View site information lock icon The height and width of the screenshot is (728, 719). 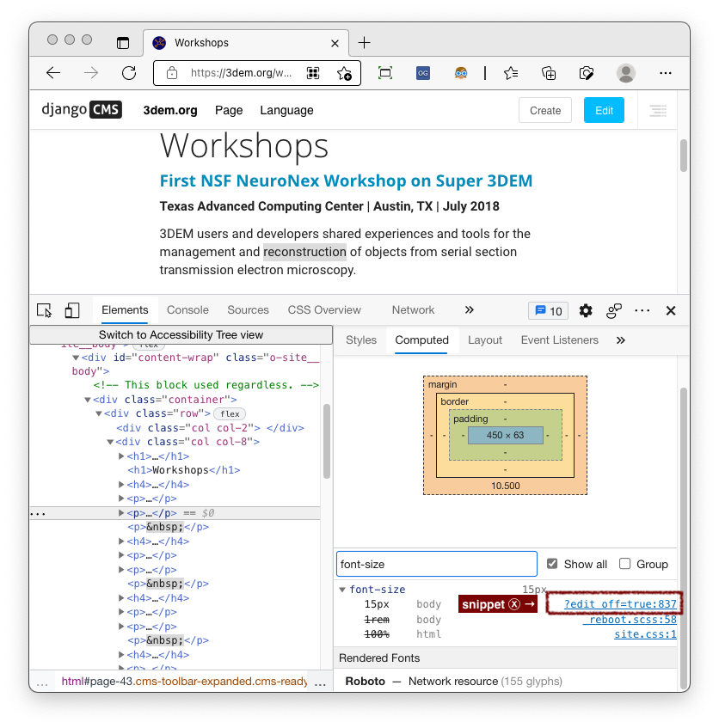coord(172,73)
